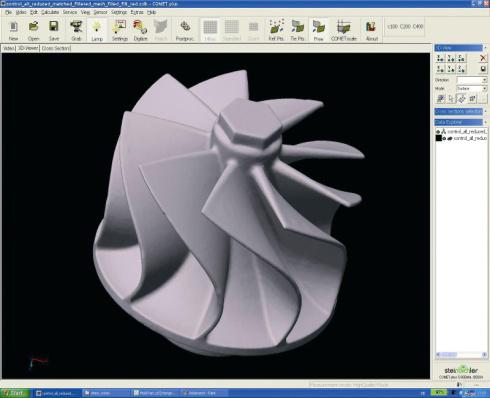Screen dimensions: 490x398
Task: Launch the COMETrotary tool
Action: (344, 30)
